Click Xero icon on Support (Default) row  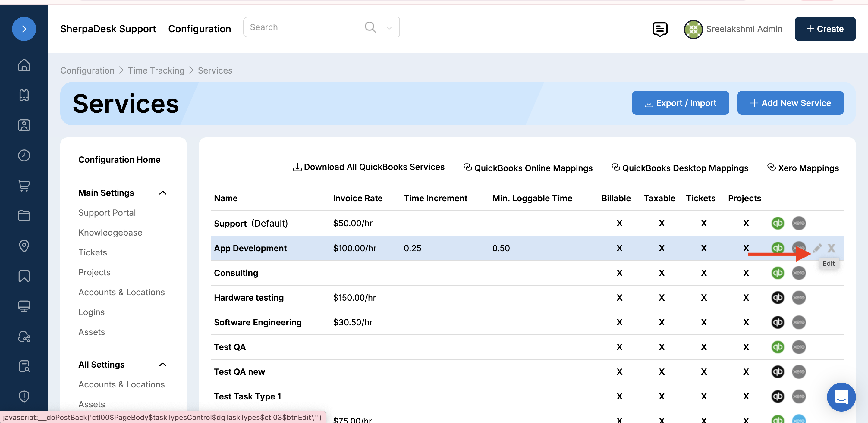click(x=799, y=223)
